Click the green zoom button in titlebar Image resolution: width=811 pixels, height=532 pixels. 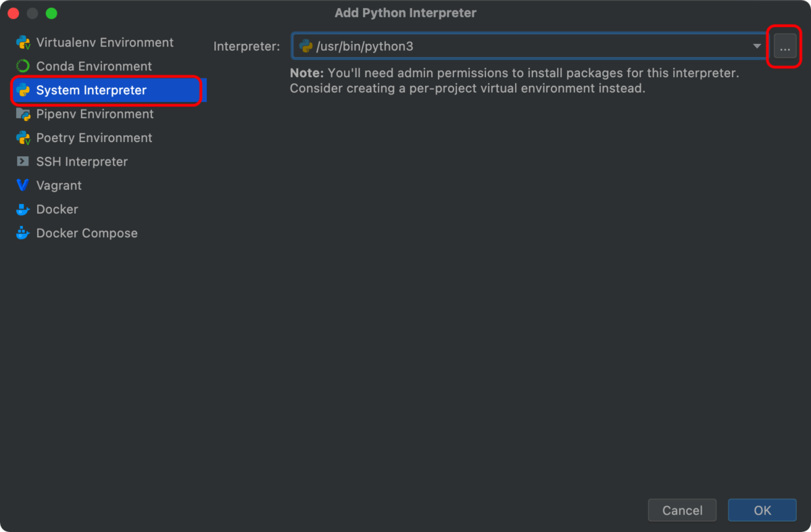coord(51,12)
